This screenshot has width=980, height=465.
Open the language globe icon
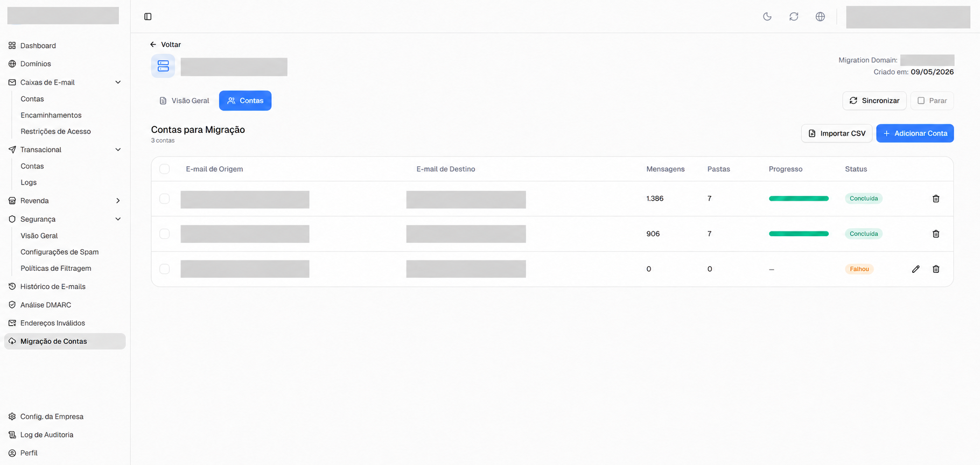pos(820,17)
